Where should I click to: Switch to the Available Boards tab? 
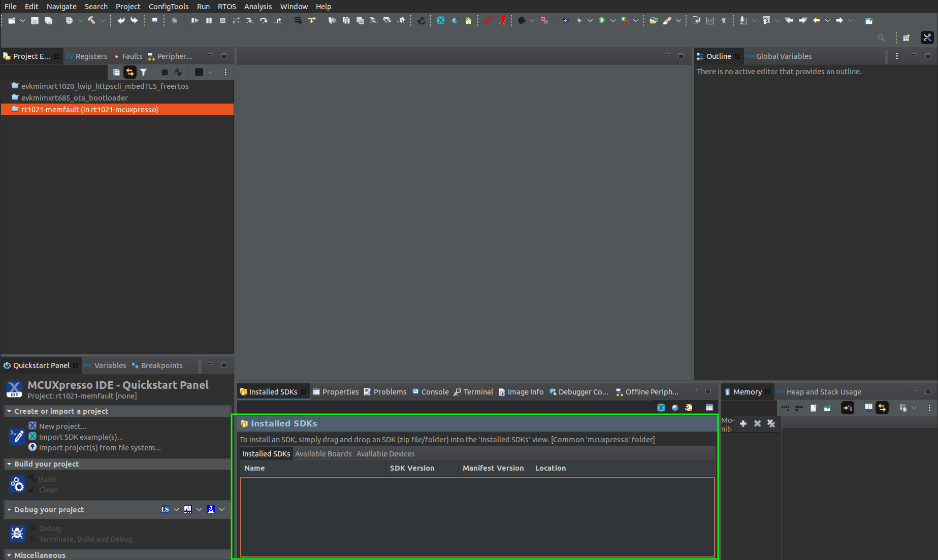pos(323,454)
